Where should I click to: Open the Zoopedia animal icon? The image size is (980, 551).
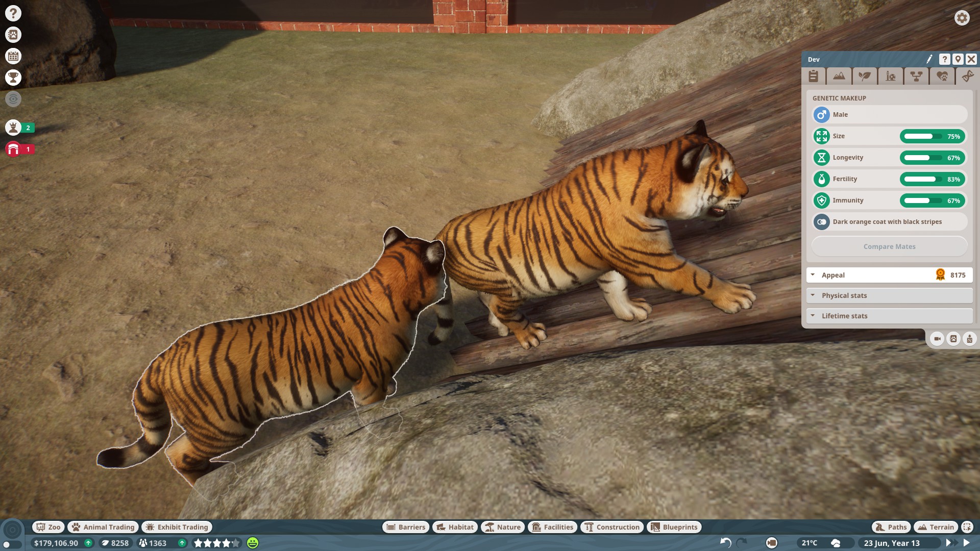click(13, 35)
